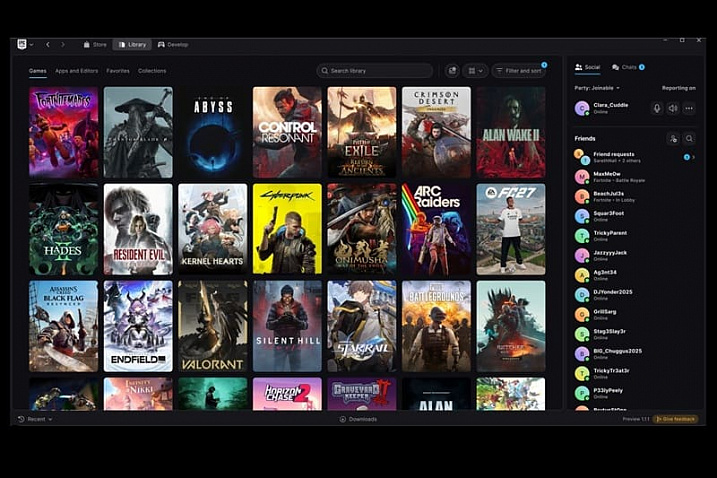
Task: Toggle speaker audio for Clara_Cuddle
Action: click(x=673, y=108)
